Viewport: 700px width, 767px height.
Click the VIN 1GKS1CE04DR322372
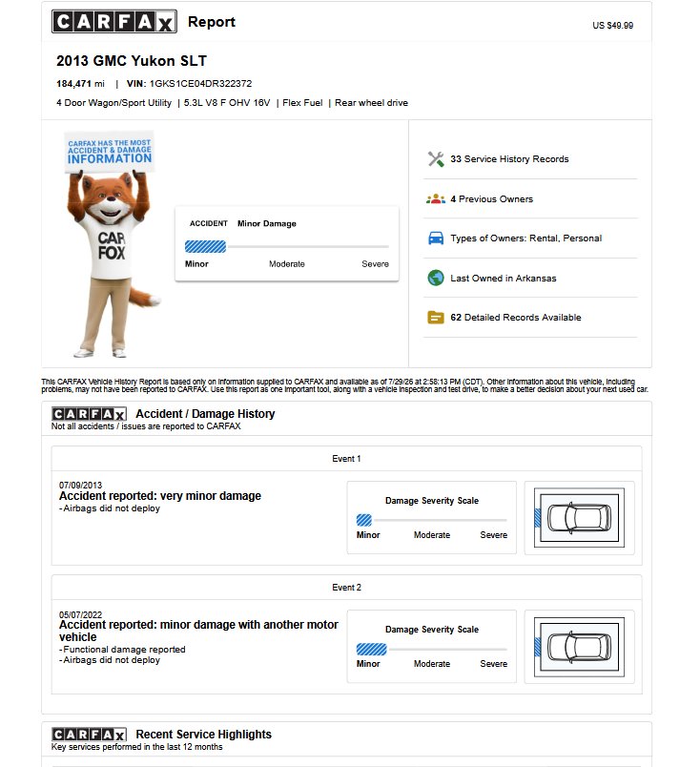[x=189, y=84]
